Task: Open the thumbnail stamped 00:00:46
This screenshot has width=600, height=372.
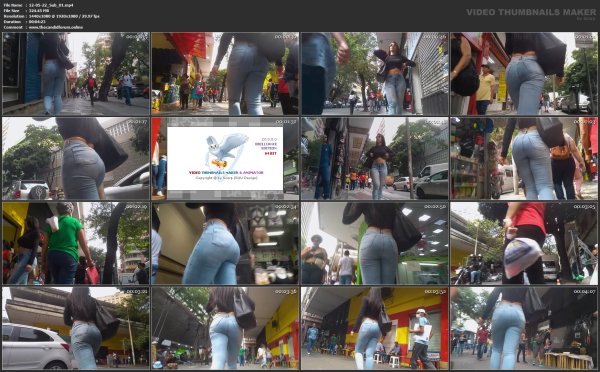Action: click(x=375, y=74)
